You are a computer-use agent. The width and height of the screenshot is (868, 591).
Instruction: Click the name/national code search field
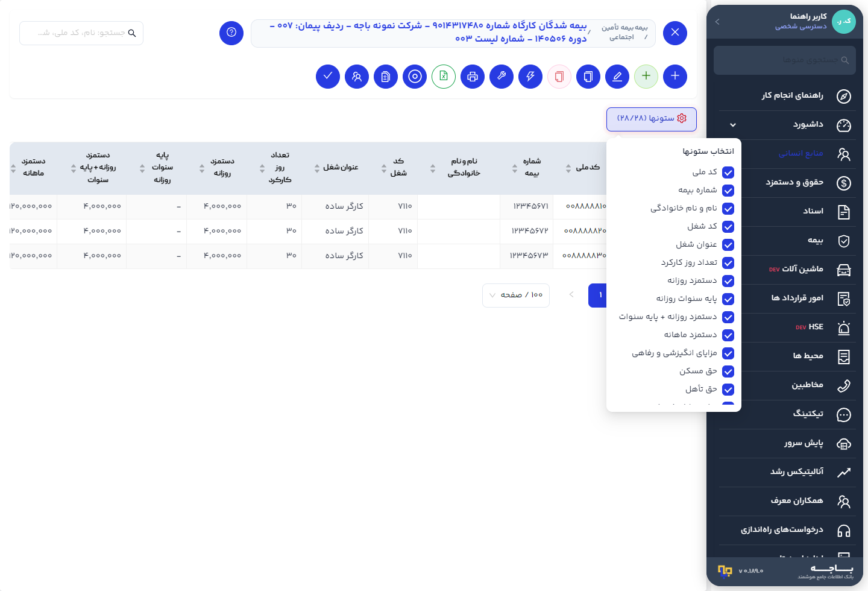tap(81, 33)
